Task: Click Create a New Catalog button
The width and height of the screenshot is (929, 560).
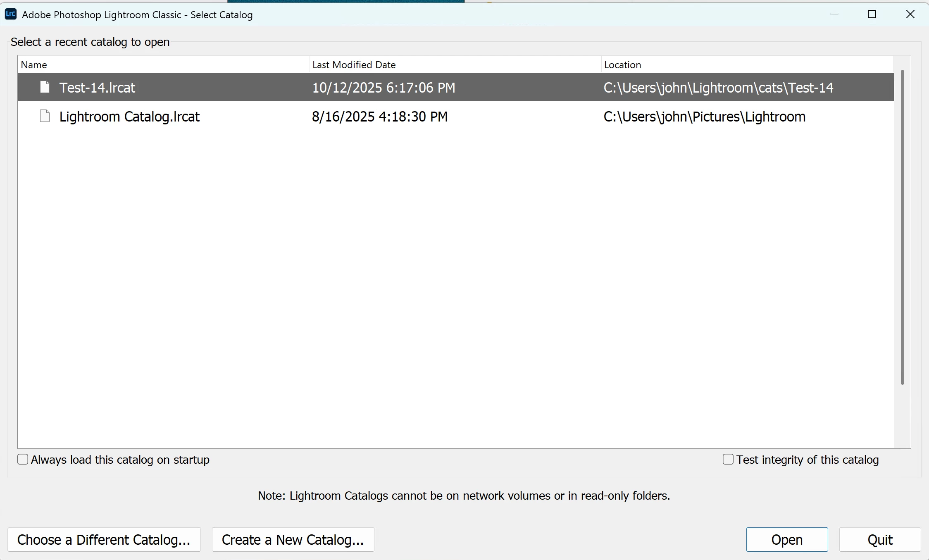Action: coord(293,539)
